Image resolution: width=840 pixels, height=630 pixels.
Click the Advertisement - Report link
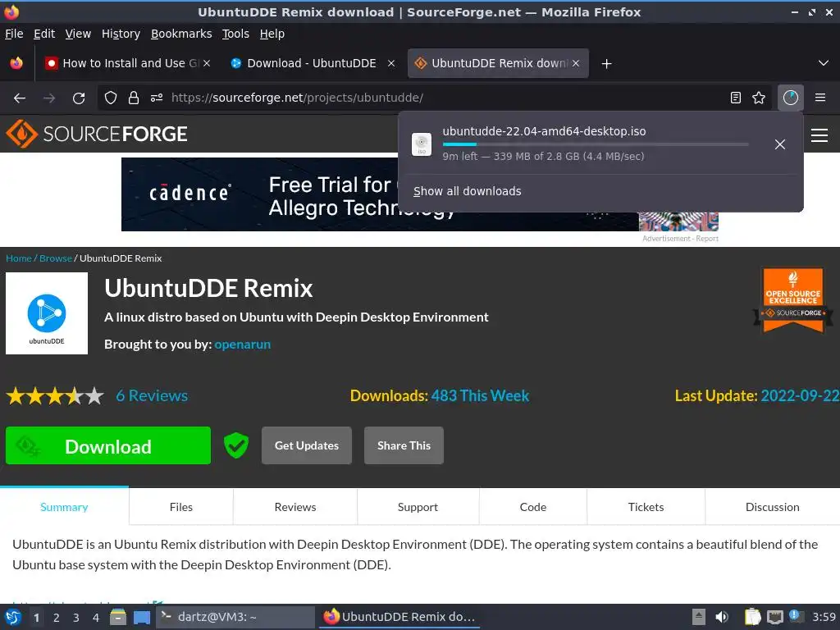click(x=680, y=239)
